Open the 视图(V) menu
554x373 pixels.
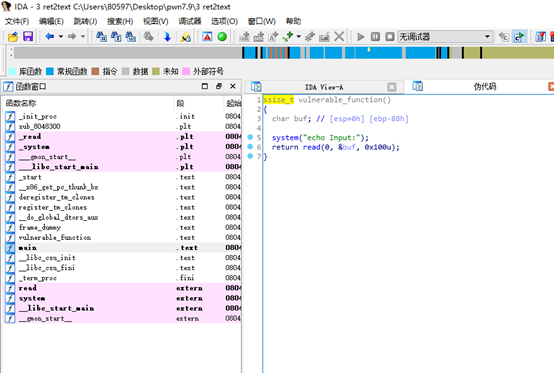point(155,21)
